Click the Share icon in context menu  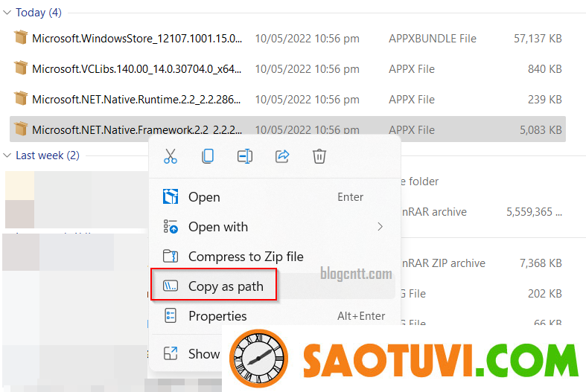point(282,156)
